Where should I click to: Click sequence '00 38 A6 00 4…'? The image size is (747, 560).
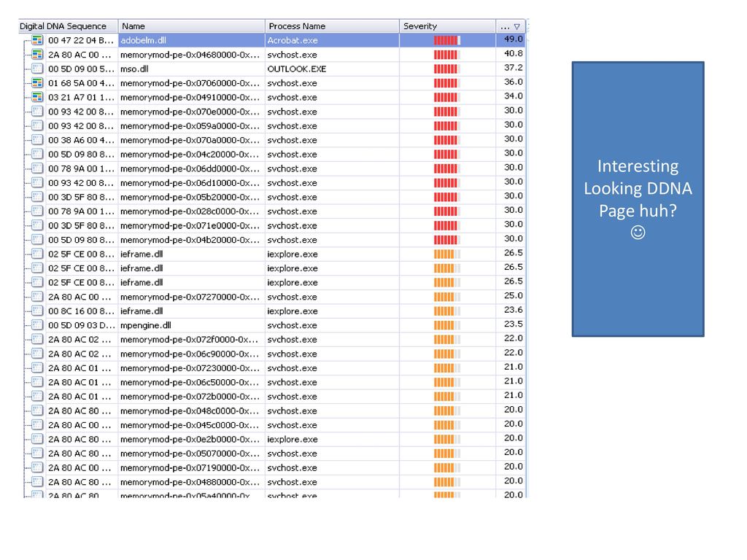[x=81, y=141]
